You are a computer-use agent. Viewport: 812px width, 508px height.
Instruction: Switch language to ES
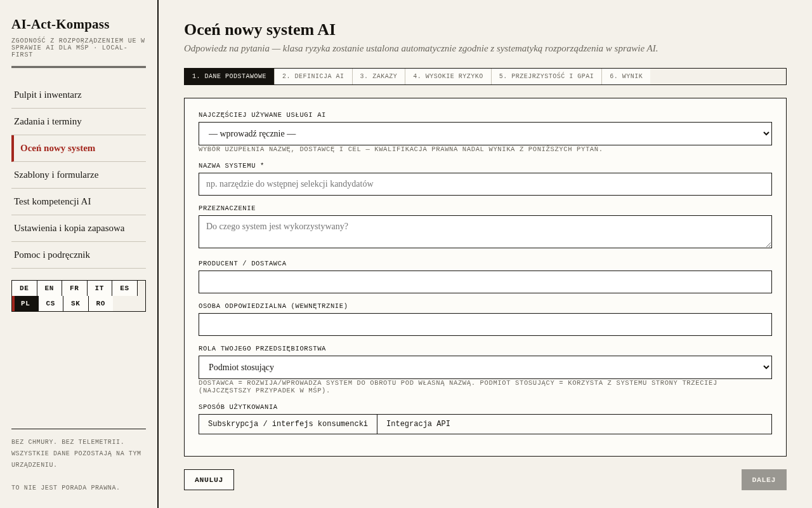coord(124,288)
